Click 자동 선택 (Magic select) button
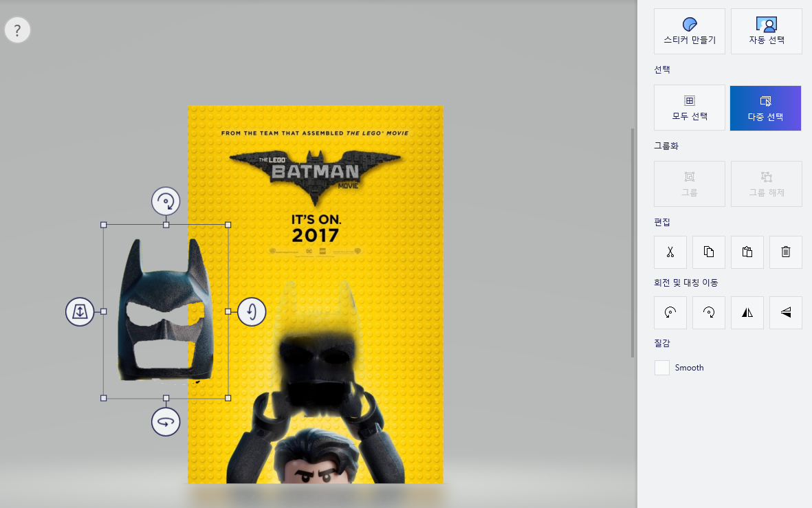The width and height of the screenshot is (812, 508). coord(767,31)
